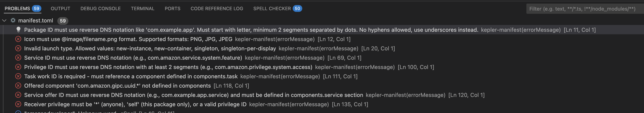The height and width of the screenshot is (113, 644).
Task: Focus the problems filter text field
Action: click(x=582, y=9)
